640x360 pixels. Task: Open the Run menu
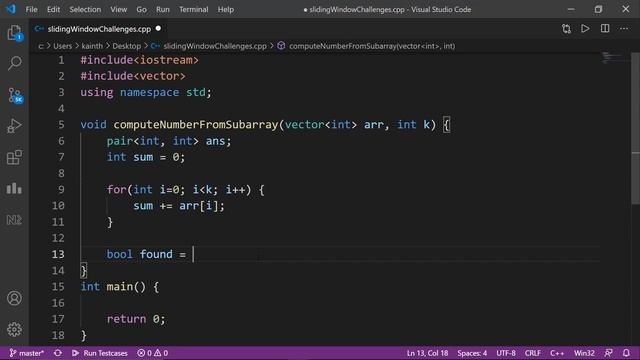(162, 9)
